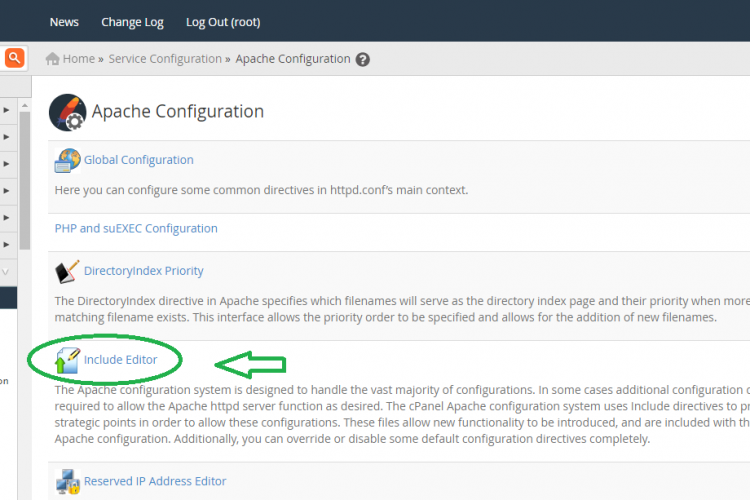
Task: Collapse the sidebar section with down chevron
Action: tap(5, 272)
